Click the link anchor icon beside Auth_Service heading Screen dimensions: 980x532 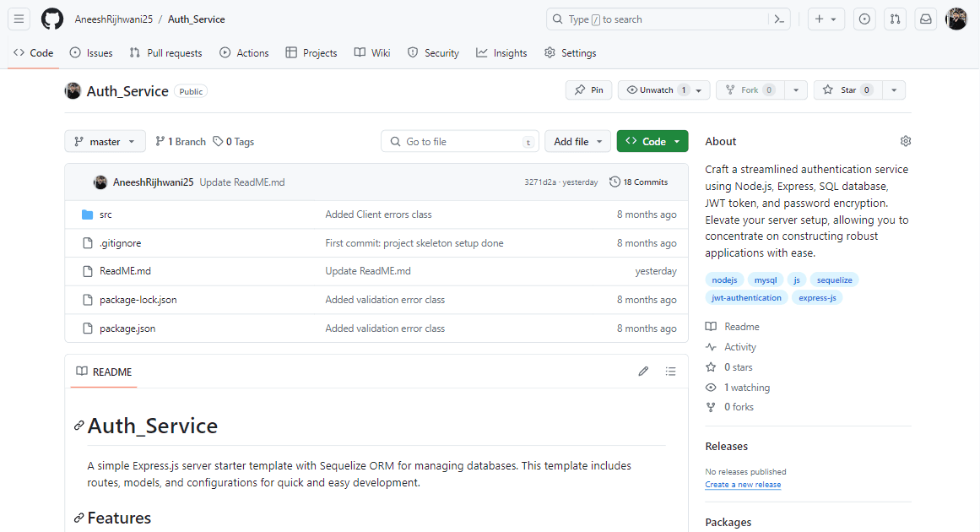tap(79, 426)
